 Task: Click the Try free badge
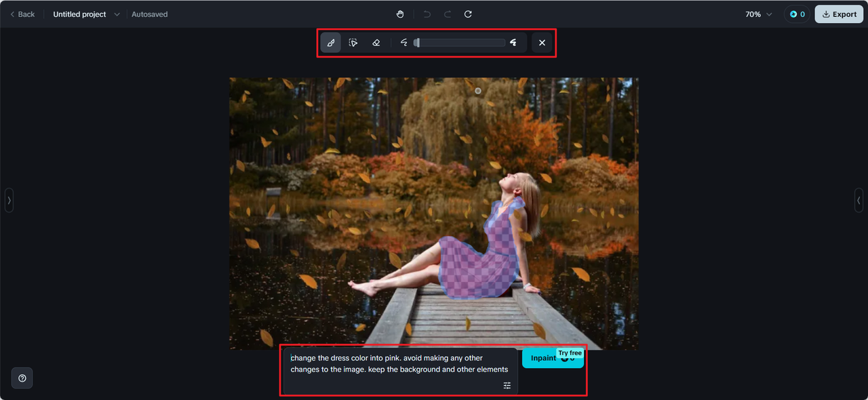pyautogui.click(x=570, y=353)
